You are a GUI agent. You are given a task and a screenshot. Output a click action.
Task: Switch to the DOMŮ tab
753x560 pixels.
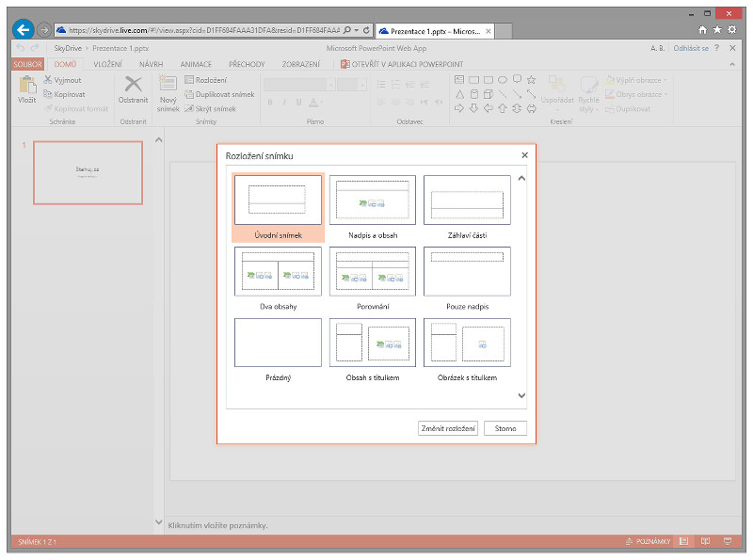coord(65,64)
